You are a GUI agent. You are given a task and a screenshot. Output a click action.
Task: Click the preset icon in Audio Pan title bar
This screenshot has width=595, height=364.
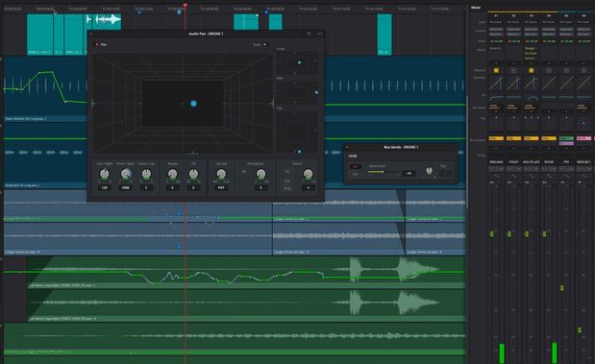pos(309,34)
